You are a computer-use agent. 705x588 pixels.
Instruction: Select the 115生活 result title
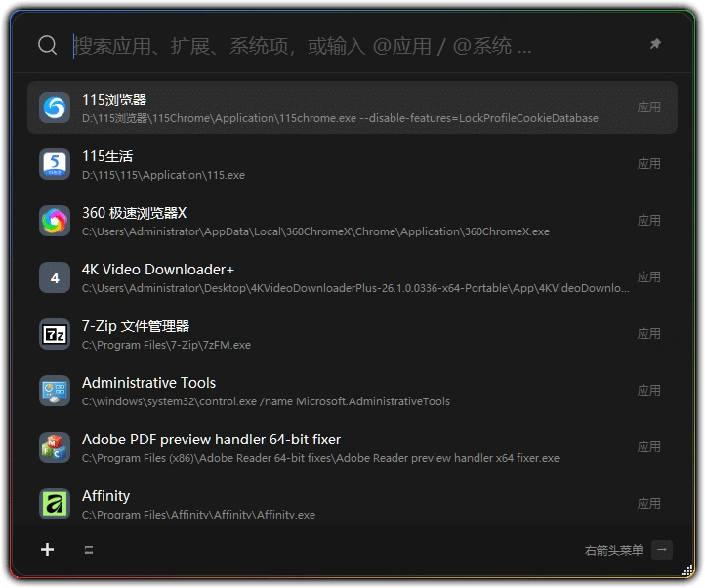tap(107, 156)
